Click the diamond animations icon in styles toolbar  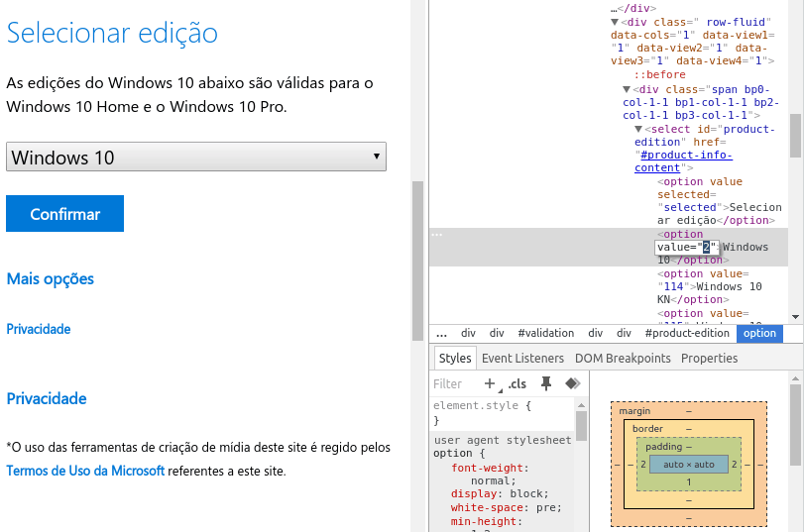(x=572, y=383)
